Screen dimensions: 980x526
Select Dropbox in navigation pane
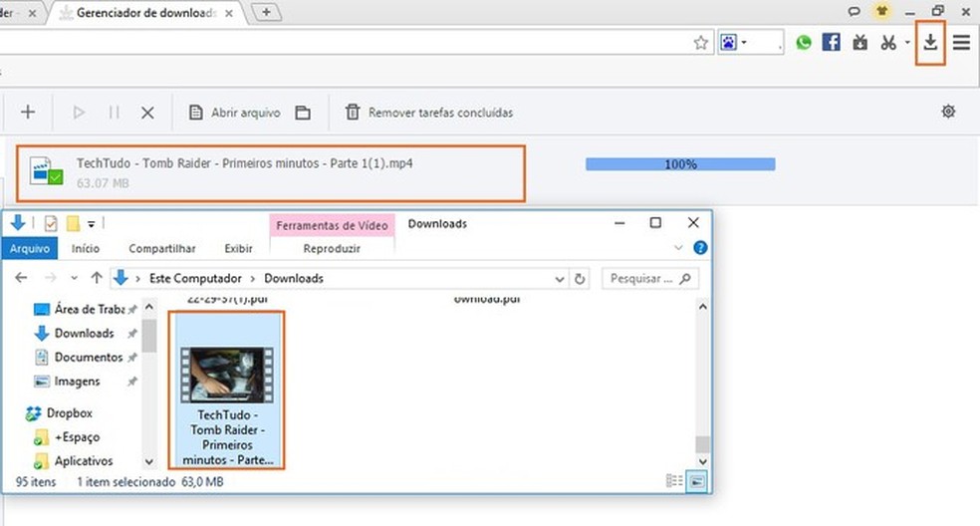(x=60, y=412)
